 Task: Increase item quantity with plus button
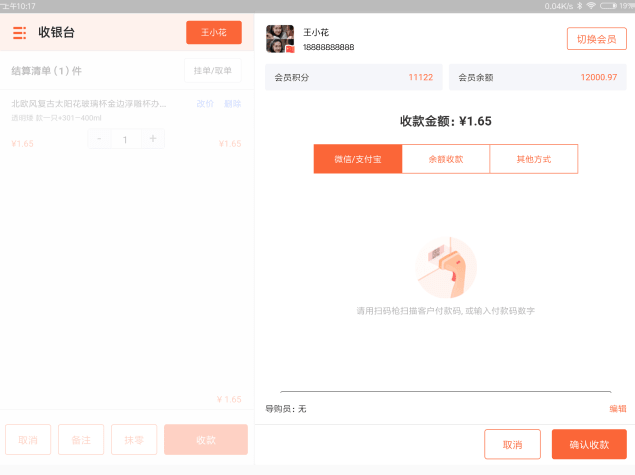153,139
